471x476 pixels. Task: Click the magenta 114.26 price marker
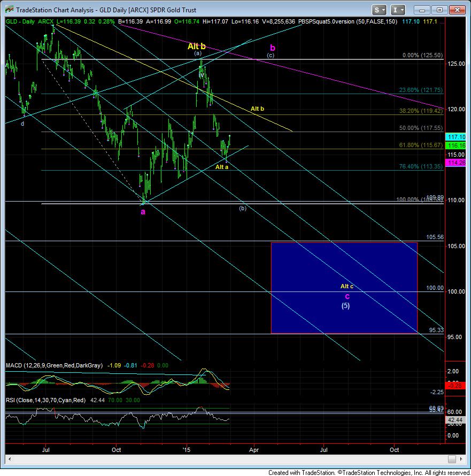455,163
